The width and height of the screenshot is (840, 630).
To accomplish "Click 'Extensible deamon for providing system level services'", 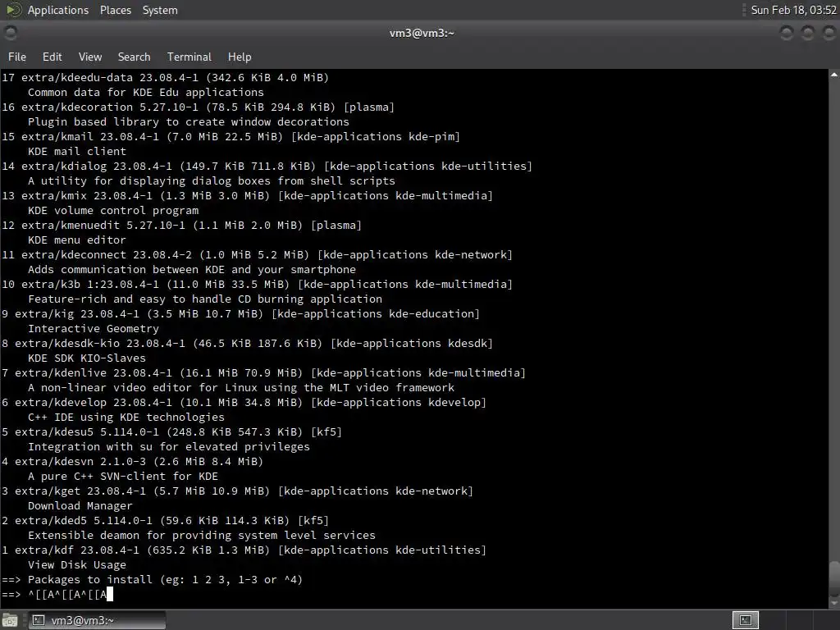I will tap(202, 535).
